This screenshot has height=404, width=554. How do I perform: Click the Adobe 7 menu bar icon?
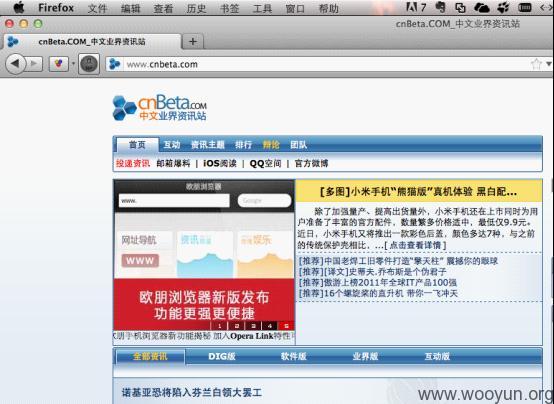(416, 7)
